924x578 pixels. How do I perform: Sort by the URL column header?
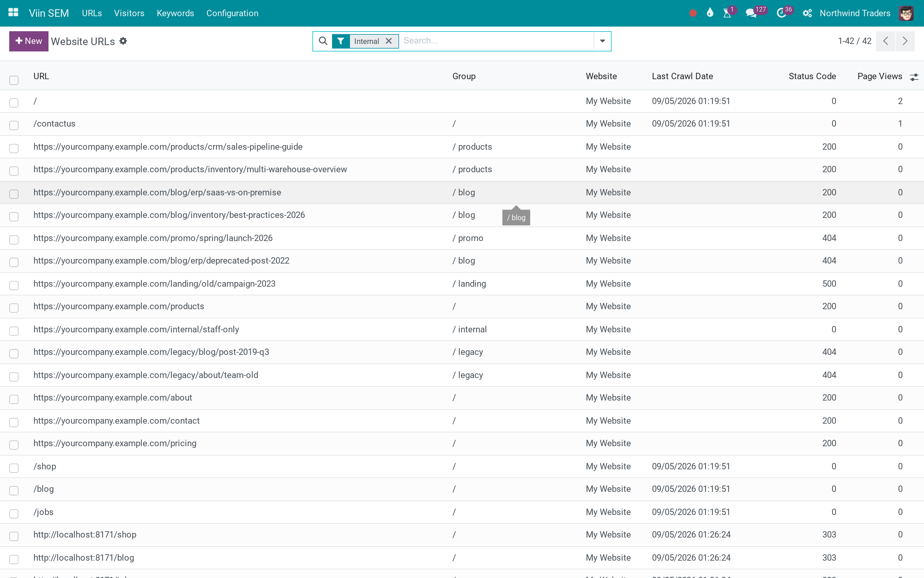41,76
